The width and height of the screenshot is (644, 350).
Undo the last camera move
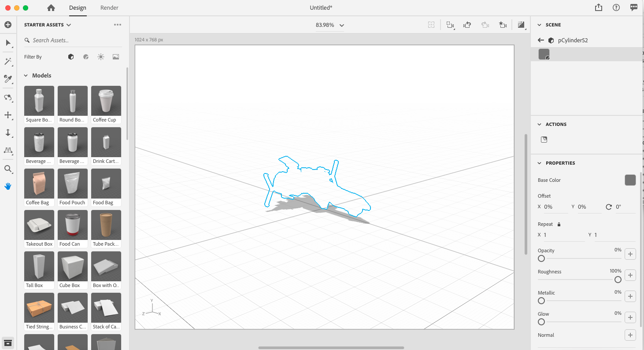[467, 25]
